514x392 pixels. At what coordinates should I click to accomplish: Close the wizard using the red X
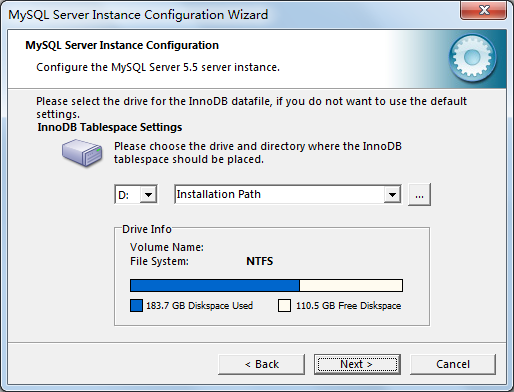click(484, 10)
